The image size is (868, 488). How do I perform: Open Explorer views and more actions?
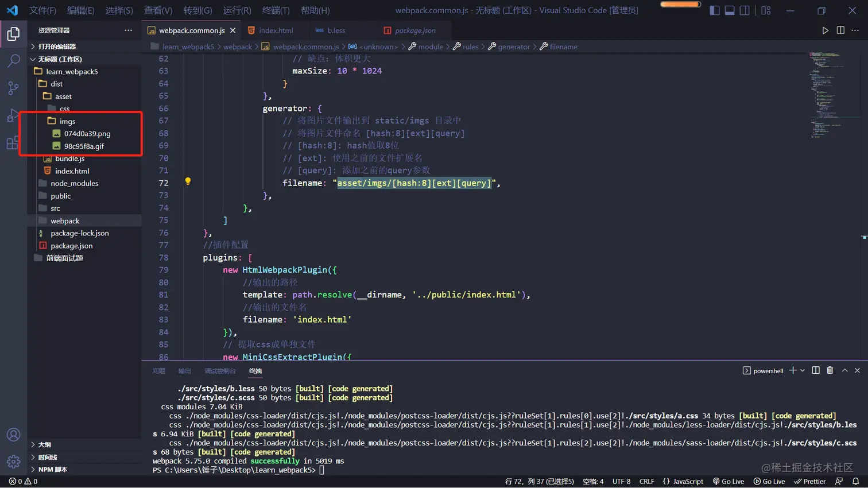128,30
